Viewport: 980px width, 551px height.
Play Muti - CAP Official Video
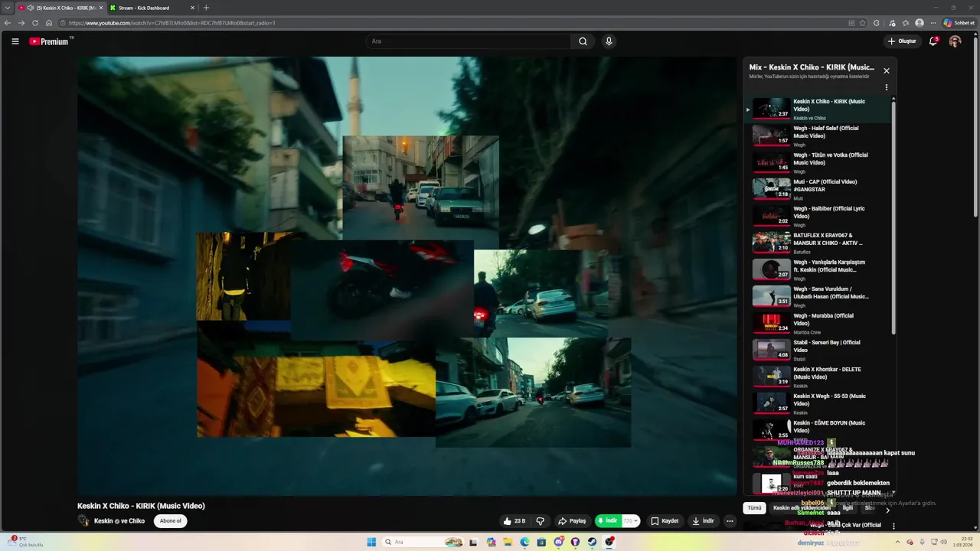click(818, 189)
